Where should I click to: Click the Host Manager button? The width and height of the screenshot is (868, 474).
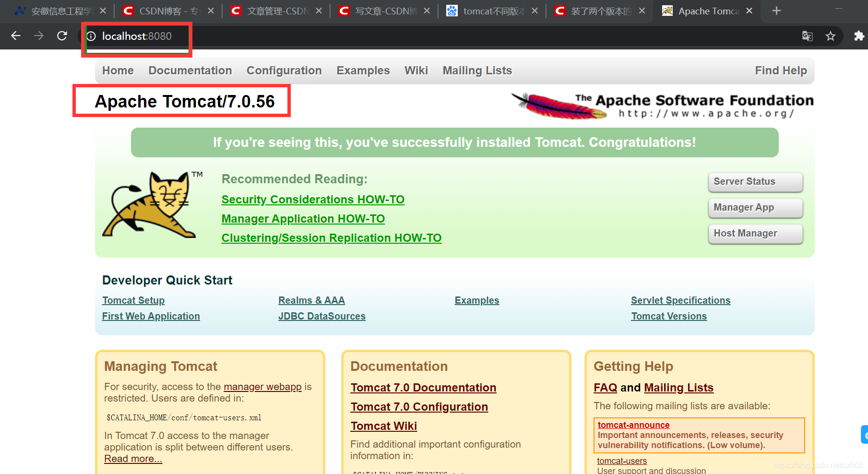coord(755,234)
